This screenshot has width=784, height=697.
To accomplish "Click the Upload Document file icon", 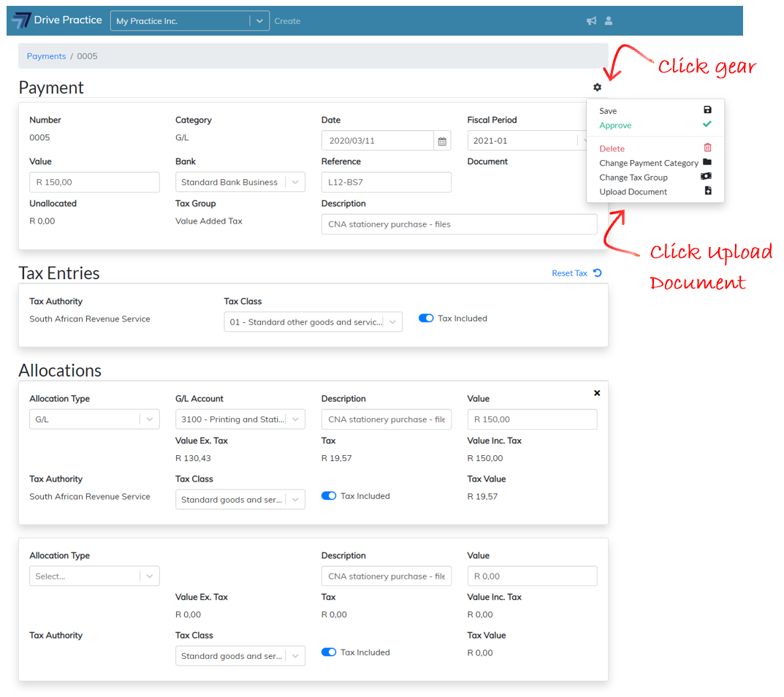I will click(708, 191).
